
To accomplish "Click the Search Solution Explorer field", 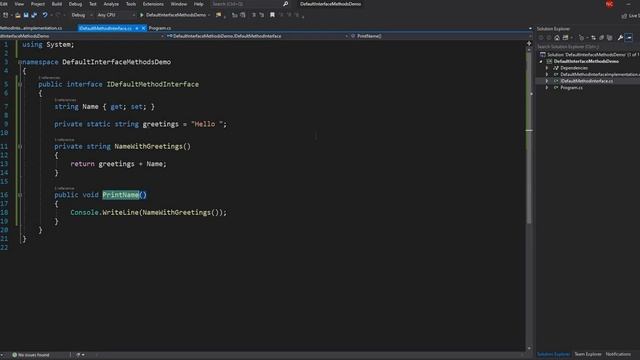I will pos(588,47).
